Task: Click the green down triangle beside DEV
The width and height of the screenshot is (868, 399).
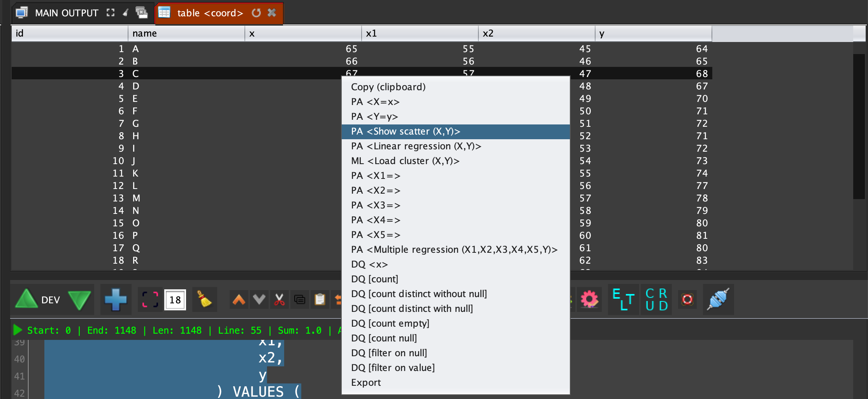Action: point(79,299)
